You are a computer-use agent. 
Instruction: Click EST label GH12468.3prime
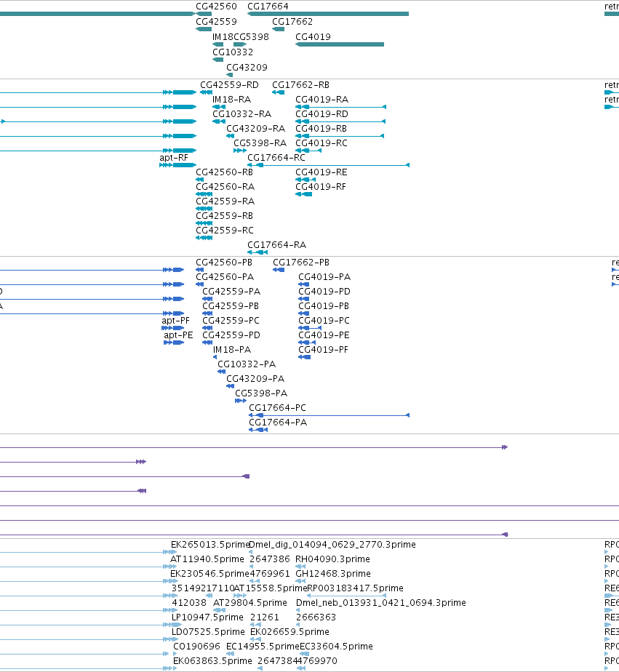click(x=333, y=574)
